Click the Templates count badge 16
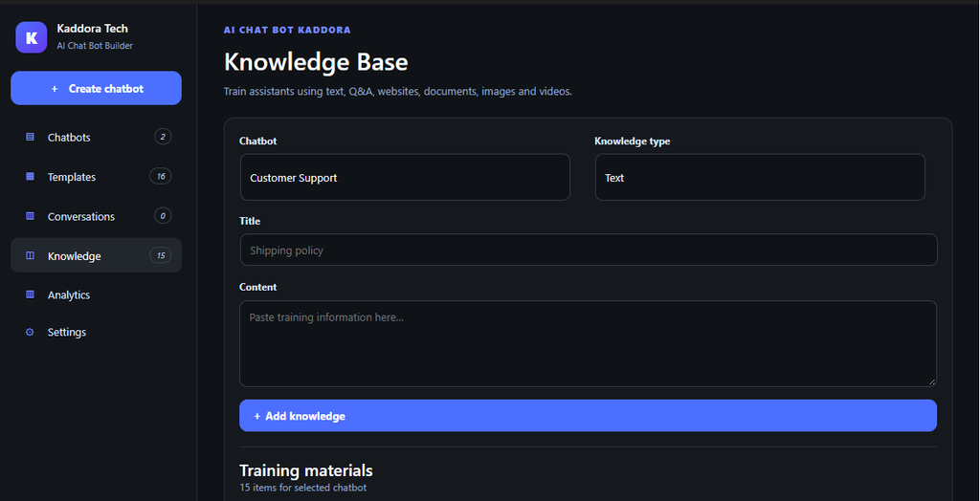The width and height of the screenshot is (980, 501). (x=161, y=176)
